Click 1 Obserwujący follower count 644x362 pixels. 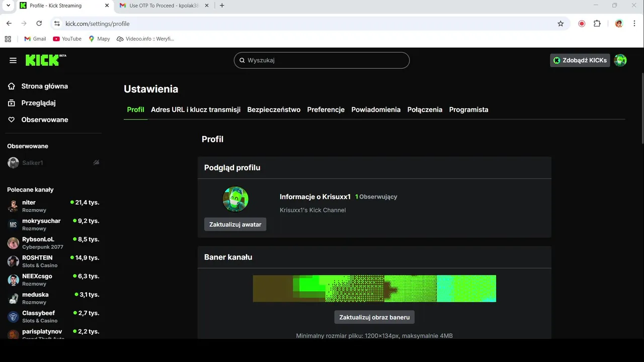(376, 197)
